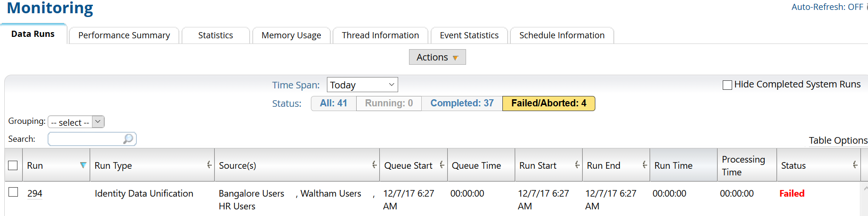Screen dimensions: 868x216
Task: Open the Memory Usage tab
Action: 291,35
